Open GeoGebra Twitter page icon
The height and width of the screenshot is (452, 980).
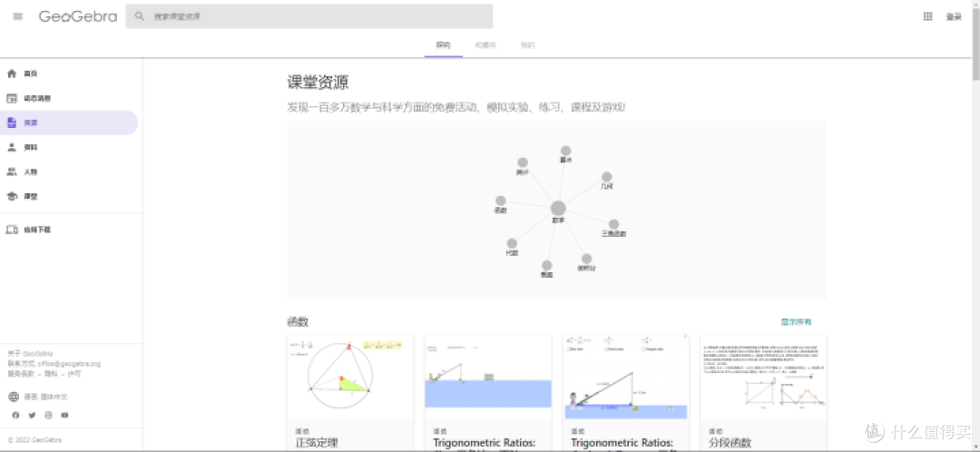32,415
